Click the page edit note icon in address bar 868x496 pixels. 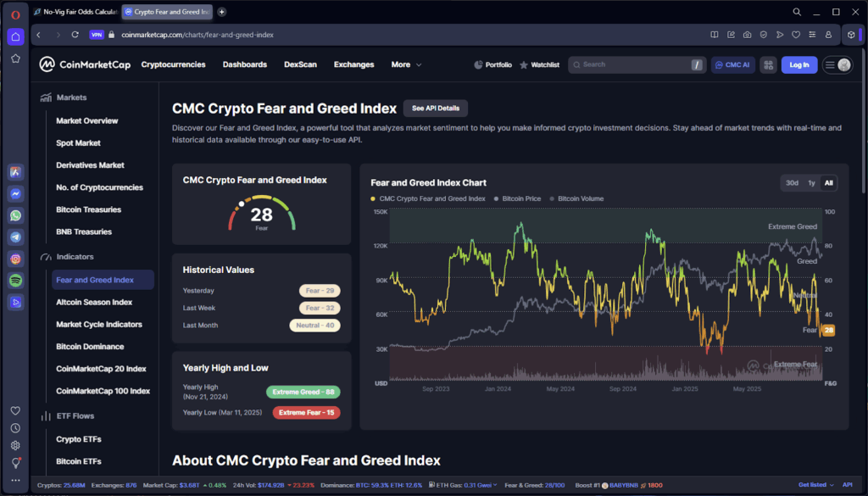coord(731,34)
